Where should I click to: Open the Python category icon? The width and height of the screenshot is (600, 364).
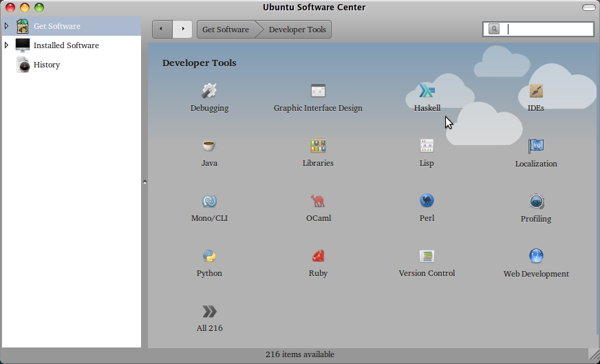tap(209, 256)
